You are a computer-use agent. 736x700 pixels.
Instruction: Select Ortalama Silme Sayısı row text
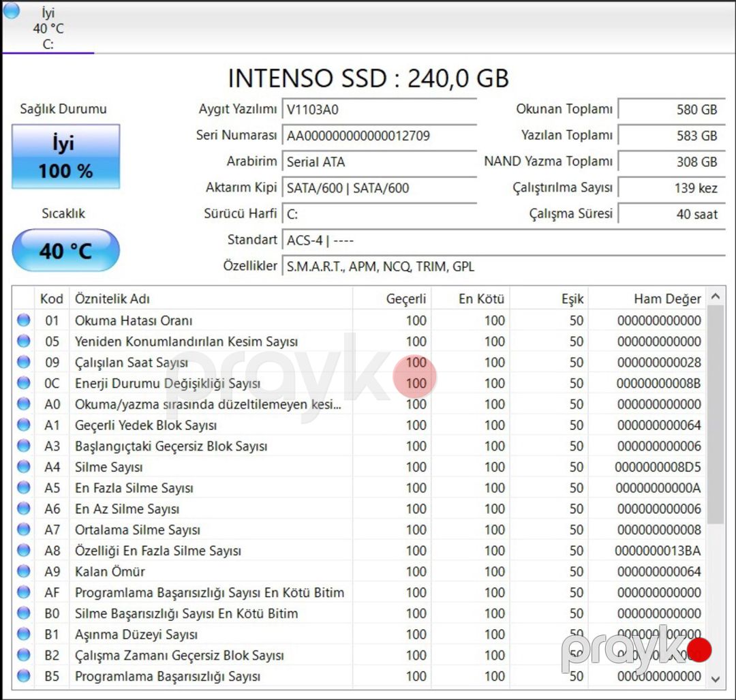138,530
